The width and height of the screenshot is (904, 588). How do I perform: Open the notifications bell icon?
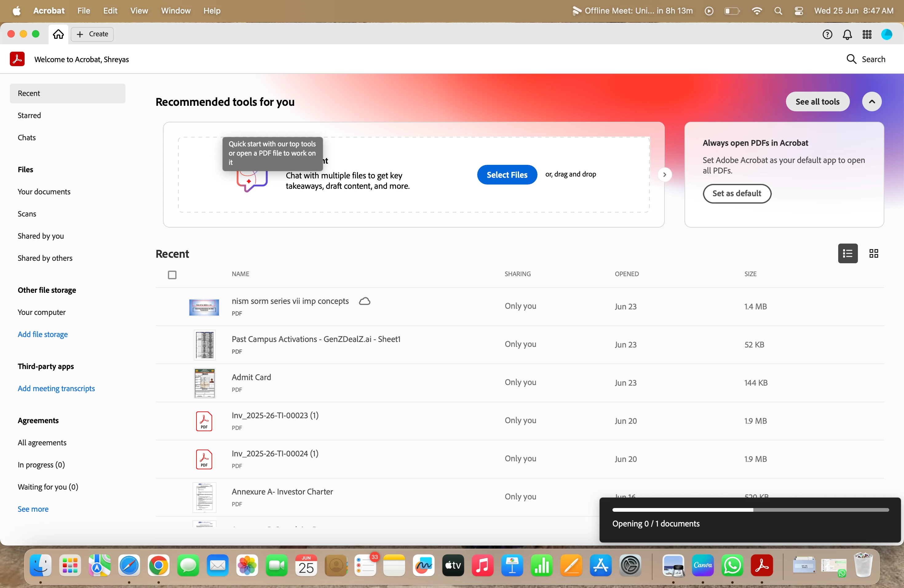[x=847, y=34]
